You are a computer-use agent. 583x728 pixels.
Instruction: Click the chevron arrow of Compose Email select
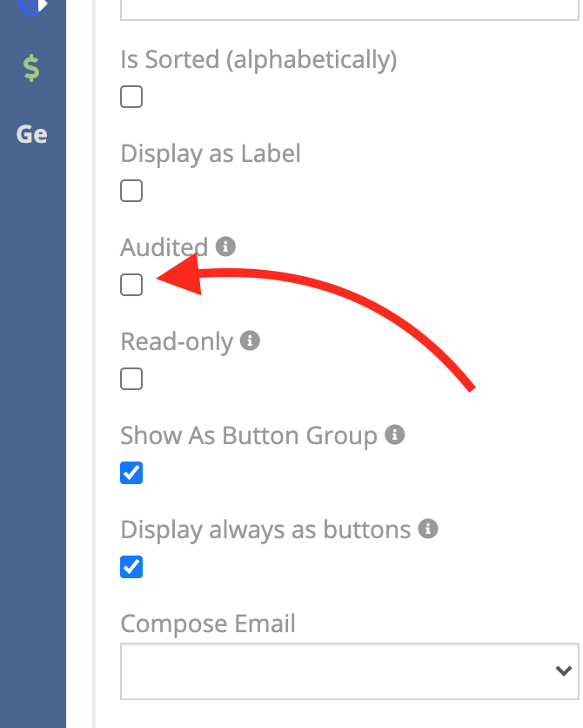(x=564, y=671)
